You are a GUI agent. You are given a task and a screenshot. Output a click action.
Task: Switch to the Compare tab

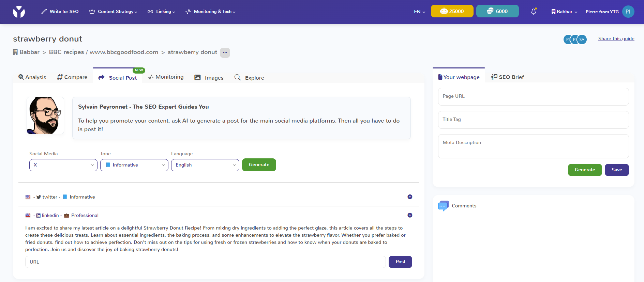[x=72, y=77]
